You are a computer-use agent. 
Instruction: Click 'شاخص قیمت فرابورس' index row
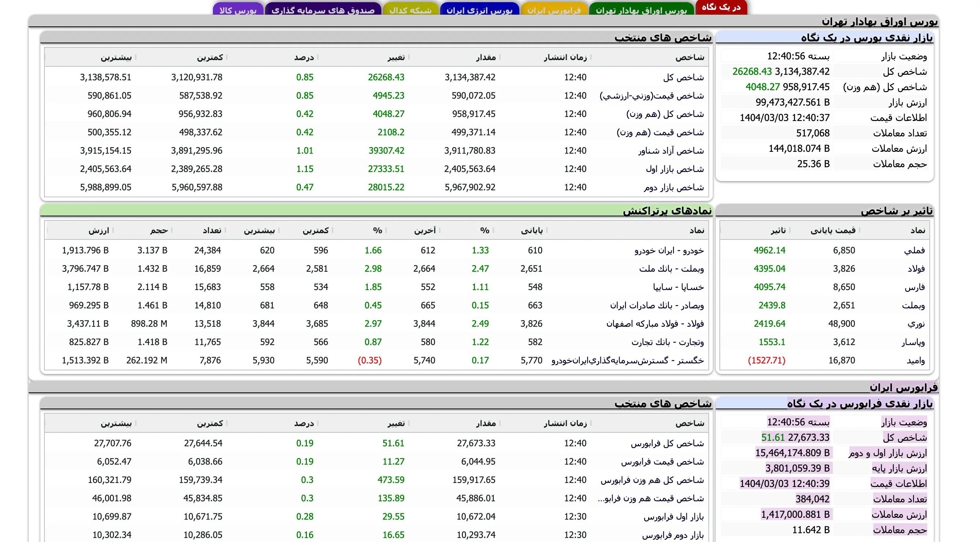pos(376,461)
